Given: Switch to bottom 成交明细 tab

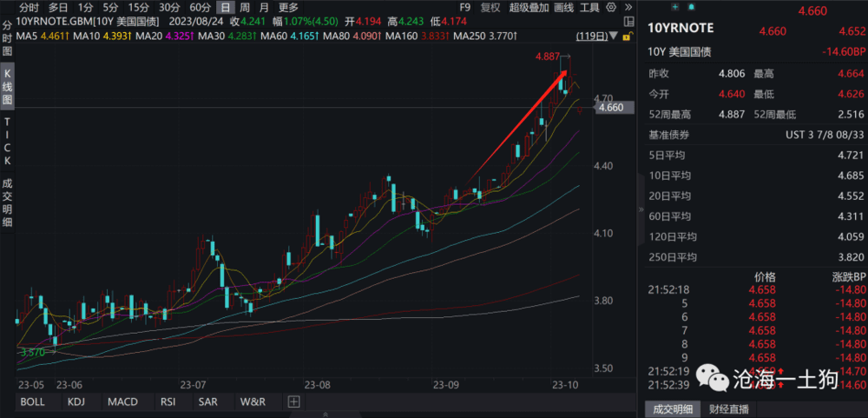Looking at the screenshot, I should [673, 409].
